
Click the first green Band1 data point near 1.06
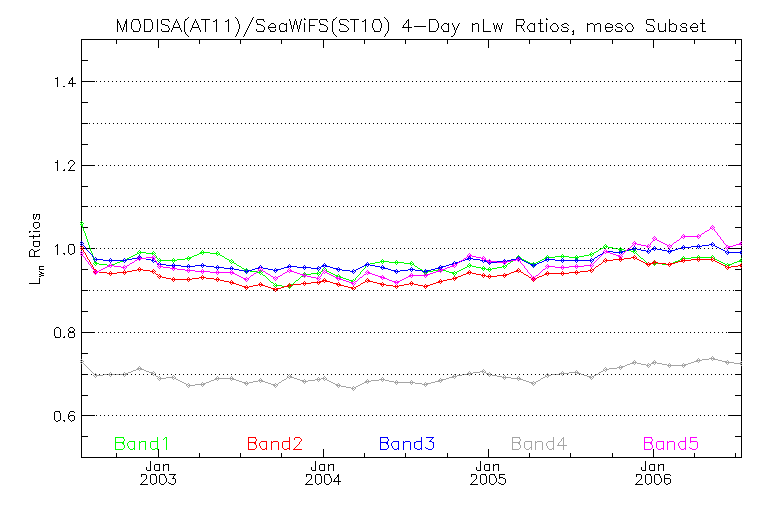82,224
